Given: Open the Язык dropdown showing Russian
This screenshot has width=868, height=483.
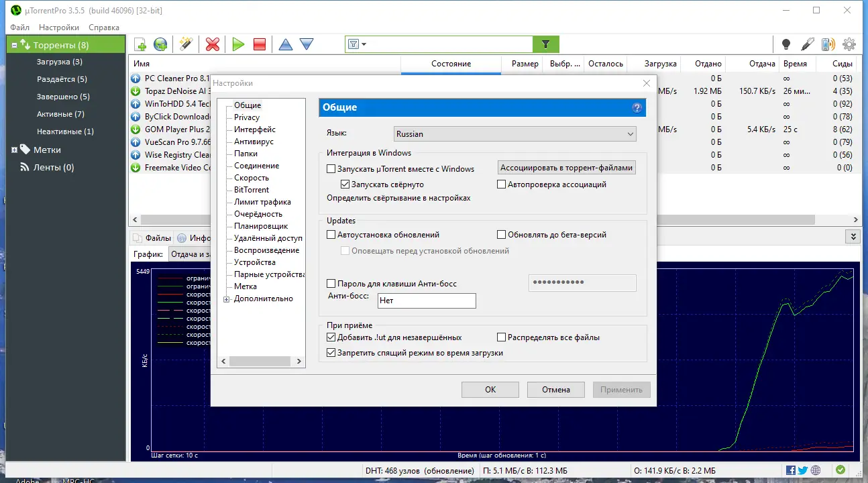Looking at the screenshot, I should pos(515,133).
